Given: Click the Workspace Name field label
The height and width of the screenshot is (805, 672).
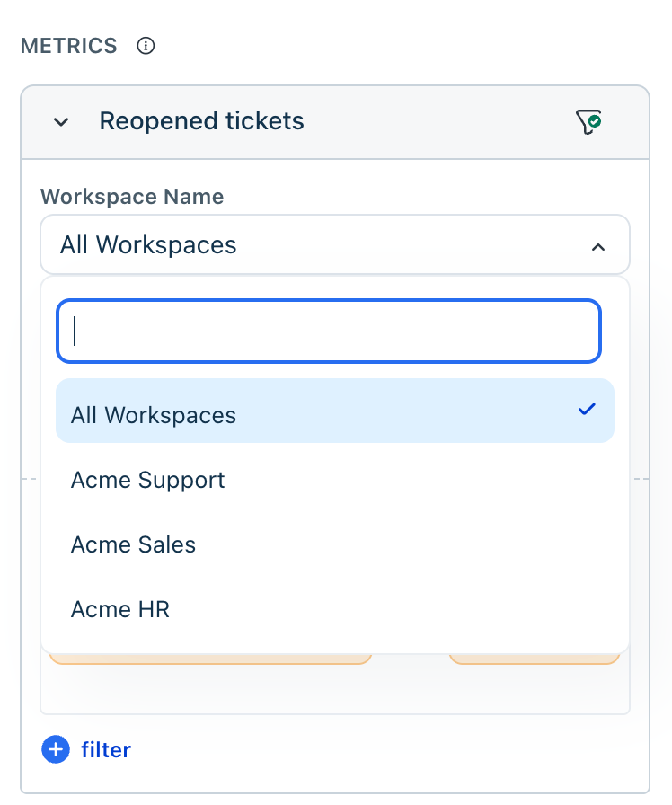Looking at the screenshot, I should tap(132, 197).
